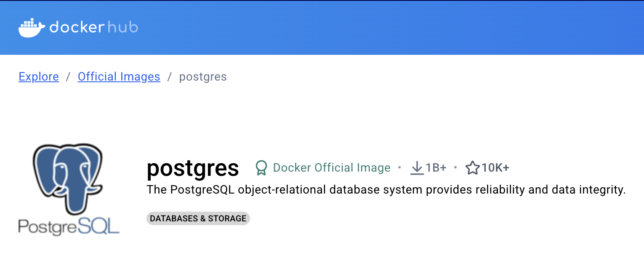Open the Docker Official Image label
The image size is (644, 253).
[x=332, y=168]
